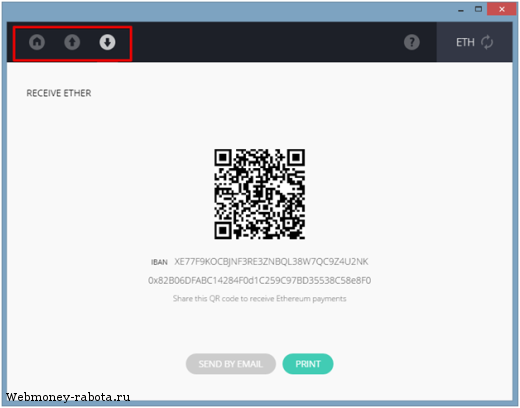Click the IBAN label

159,262
